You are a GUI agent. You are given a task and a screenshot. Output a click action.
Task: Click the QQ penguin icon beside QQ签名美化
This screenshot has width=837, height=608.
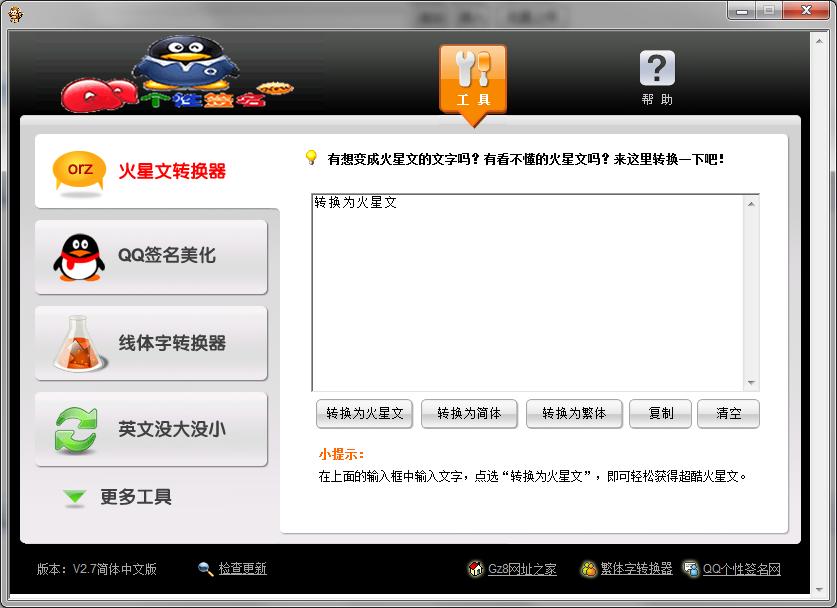79,257
